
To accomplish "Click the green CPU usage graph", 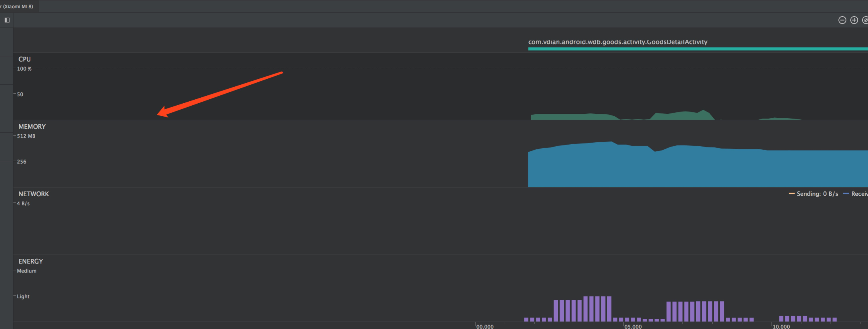I will (x=573, y=117).
